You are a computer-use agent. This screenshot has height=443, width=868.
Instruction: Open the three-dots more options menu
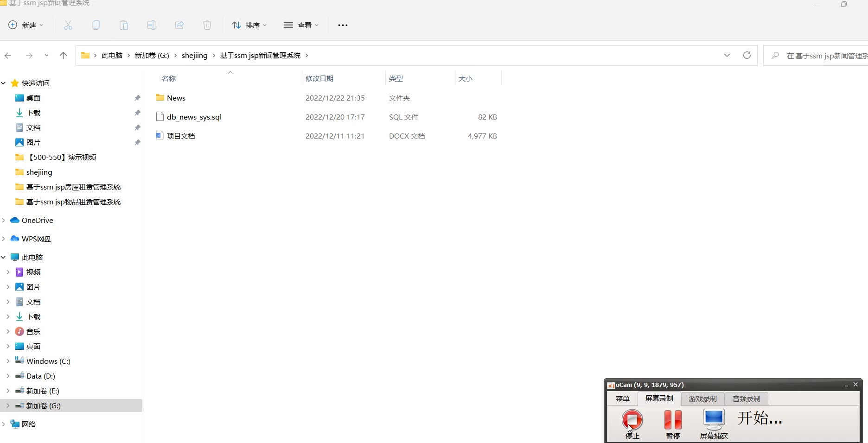point(343,25)
